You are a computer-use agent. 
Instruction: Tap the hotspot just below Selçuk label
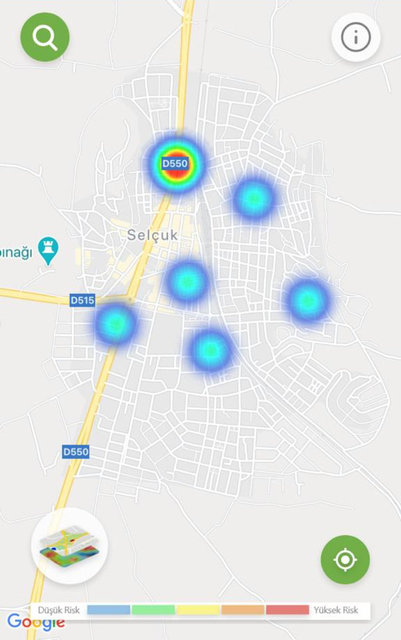[x=187, y=281]
